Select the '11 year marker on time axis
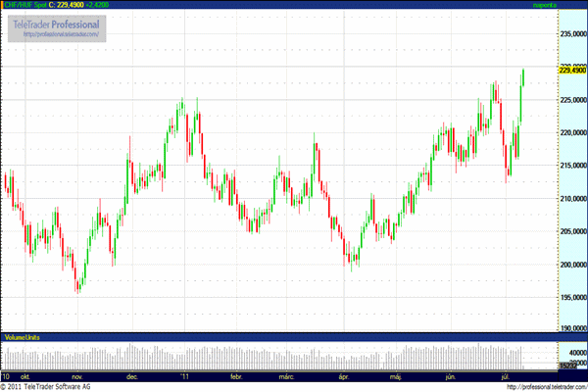The width and height of the screenshot is (588, 392). coord(183,376)
